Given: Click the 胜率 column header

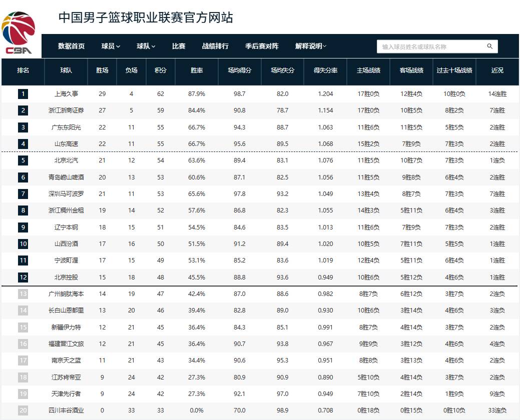Looking at the screenshot, I should click(x=197, y=70).
